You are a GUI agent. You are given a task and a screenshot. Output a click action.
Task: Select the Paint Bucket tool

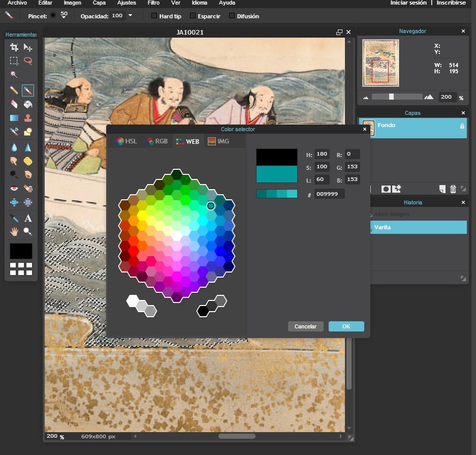coord(28,104)
